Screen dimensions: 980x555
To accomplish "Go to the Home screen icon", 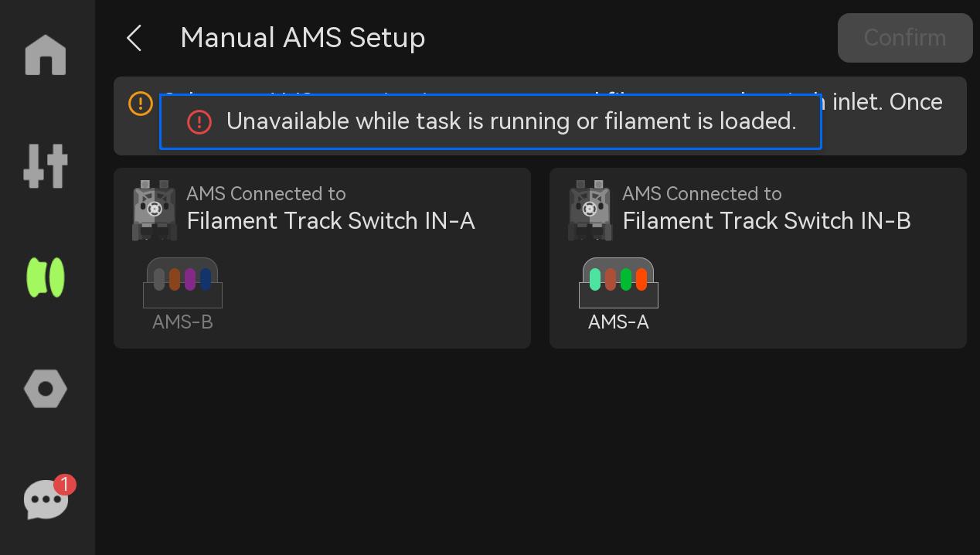I will coord(46,55).
